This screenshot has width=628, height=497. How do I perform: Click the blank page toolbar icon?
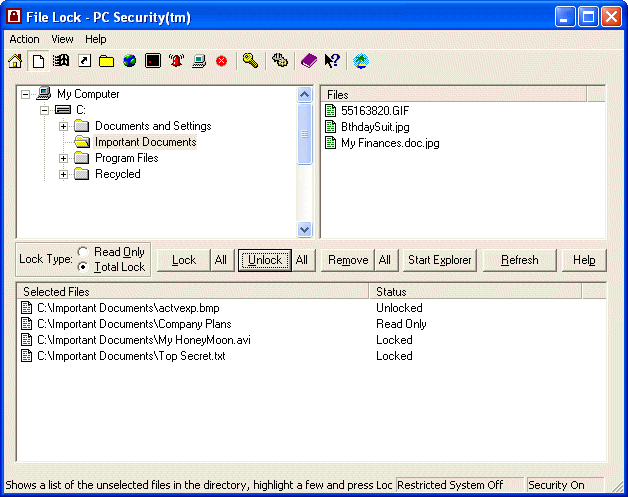[38, 61]
